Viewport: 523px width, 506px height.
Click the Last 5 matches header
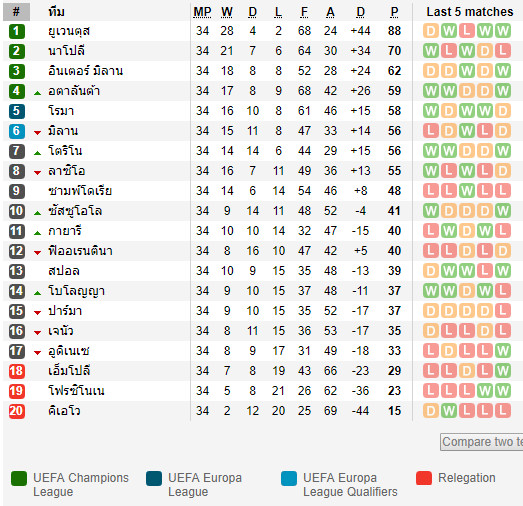pos(470,12)
